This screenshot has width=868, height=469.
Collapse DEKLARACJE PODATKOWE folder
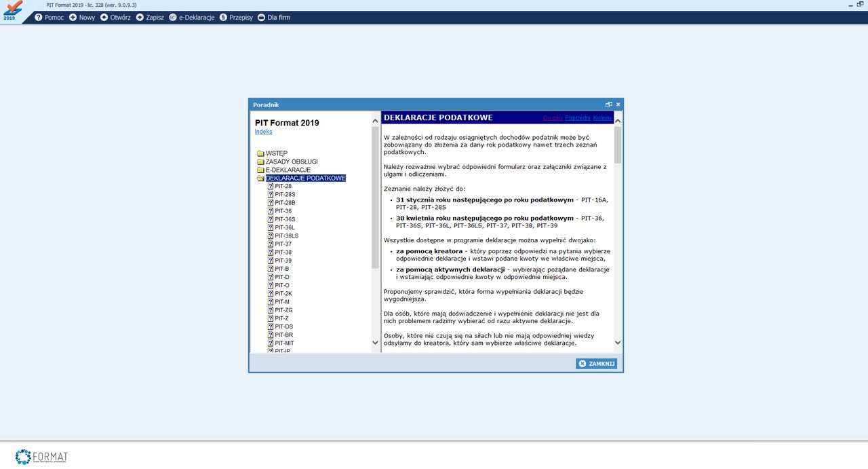tap(306, 178)
